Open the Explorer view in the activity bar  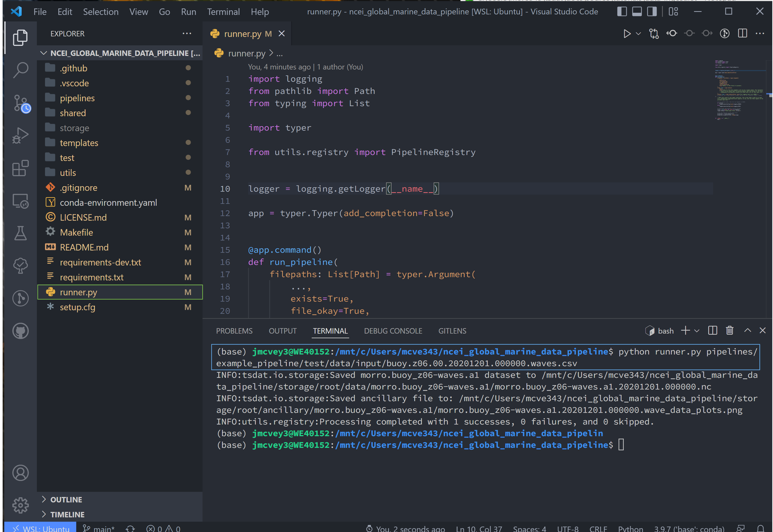pyautogui.click(x=20, y=37)
